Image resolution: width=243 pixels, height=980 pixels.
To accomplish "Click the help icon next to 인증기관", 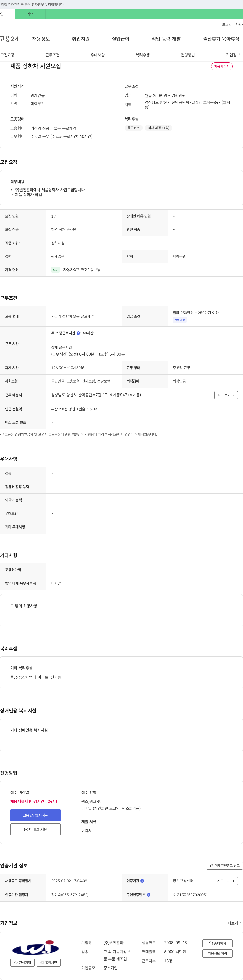I will pyautogui.click(x=143, y=881).
